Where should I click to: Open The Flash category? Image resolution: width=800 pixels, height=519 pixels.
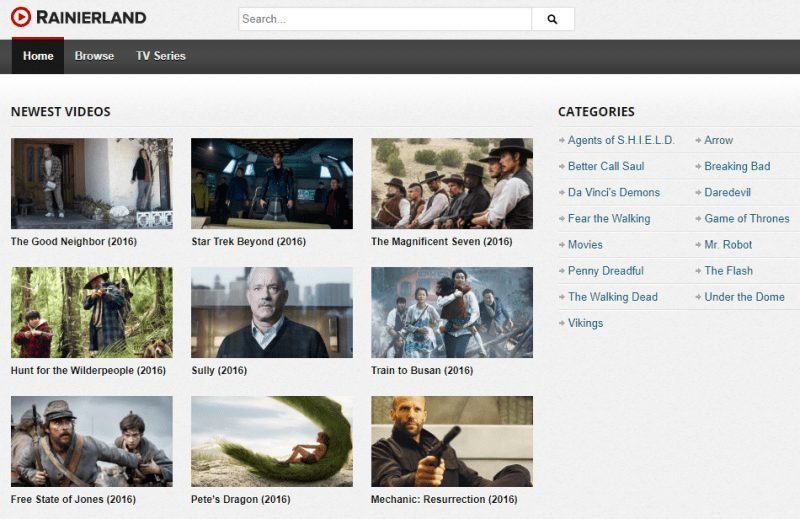point(729,270)
